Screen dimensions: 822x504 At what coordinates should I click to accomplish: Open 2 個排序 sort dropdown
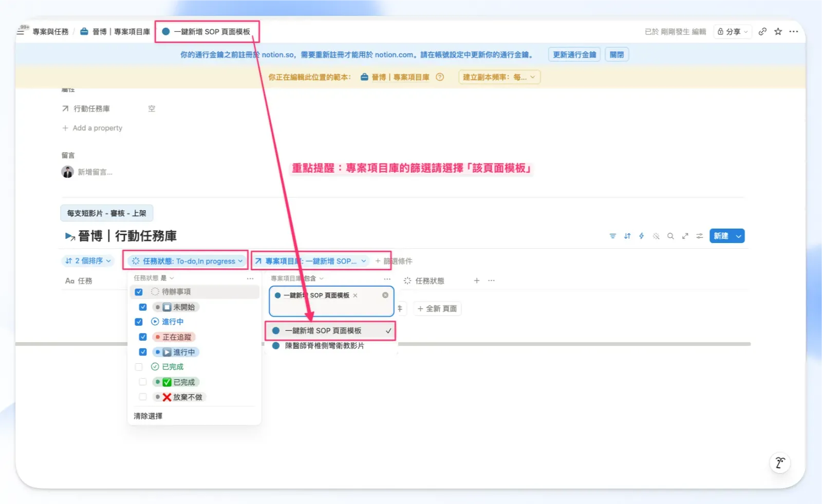88,261
